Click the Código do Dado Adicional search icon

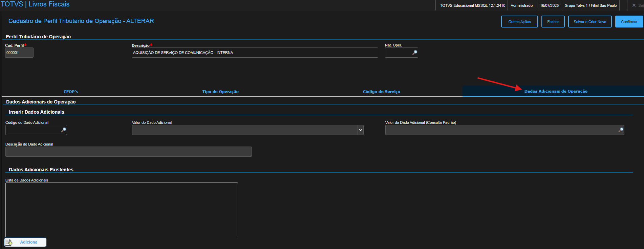63,130
